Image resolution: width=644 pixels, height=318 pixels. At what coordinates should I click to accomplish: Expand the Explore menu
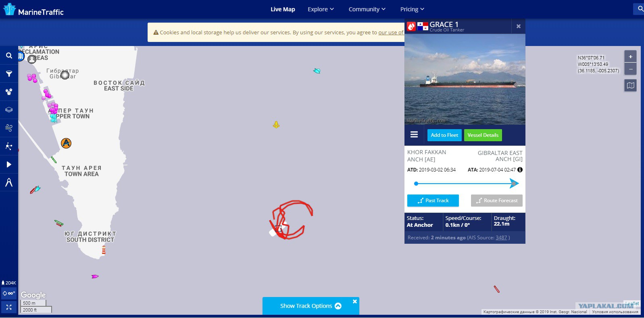pos(321,9)
